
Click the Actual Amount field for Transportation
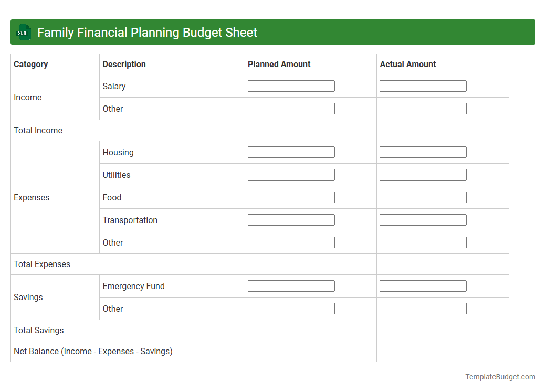pyautogui.click(x=423, y=219)
